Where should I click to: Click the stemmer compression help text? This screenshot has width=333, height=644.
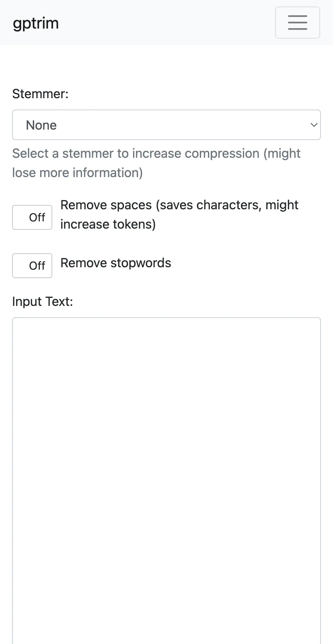(156, 163)
